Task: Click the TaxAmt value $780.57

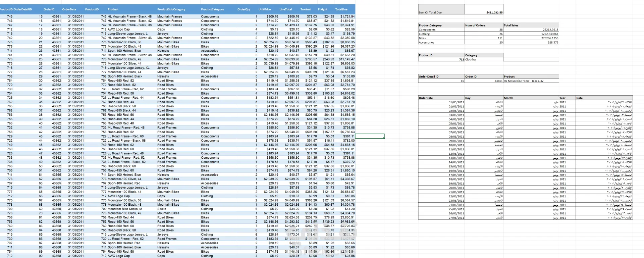Action: pos(311,59)
